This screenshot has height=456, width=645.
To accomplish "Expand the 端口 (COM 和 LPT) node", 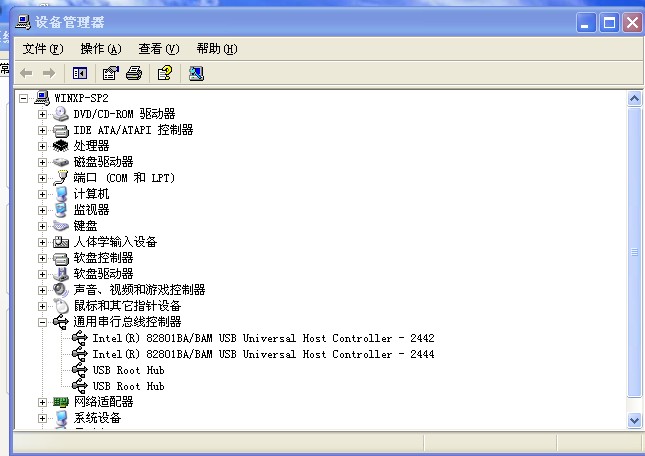I will tap(42, 178).
